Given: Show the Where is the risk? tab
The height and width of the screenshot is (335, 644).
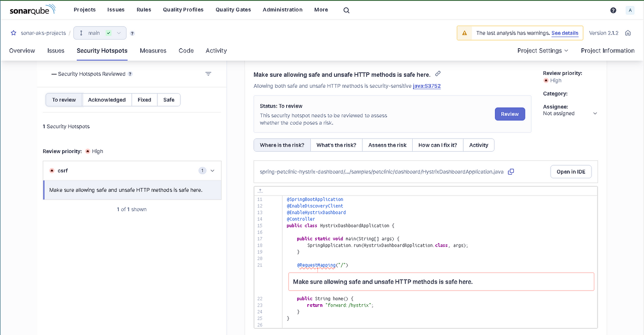Looking at the screenshot, I should [x=282, y=145].
